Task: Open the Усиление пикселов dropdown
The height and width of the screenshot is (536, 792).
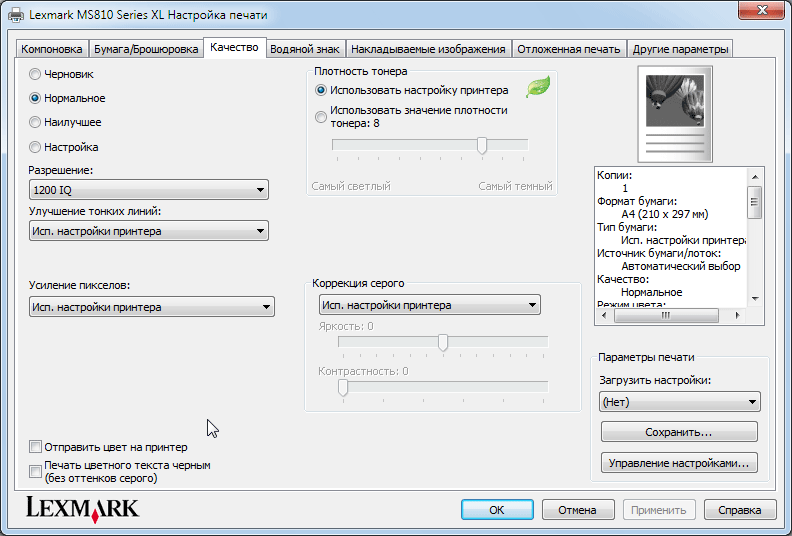Action: tap(152, 307)
